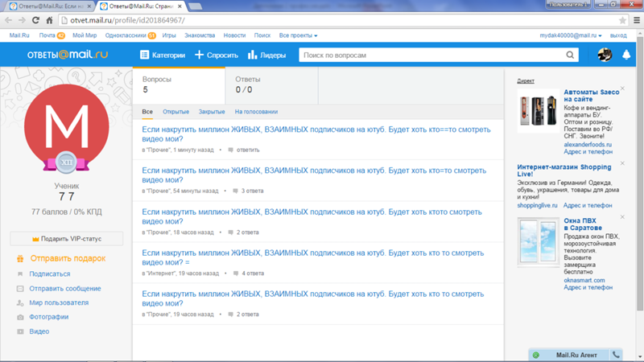Click into the Поиск по вопросам field
The image size is (644, 362).
pos(431,55)
